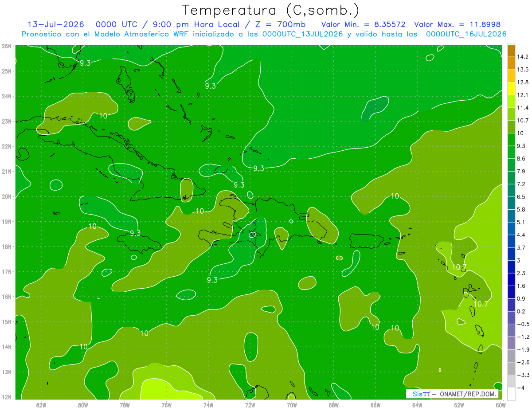Click the 82W longitude label

click(41, 405)
